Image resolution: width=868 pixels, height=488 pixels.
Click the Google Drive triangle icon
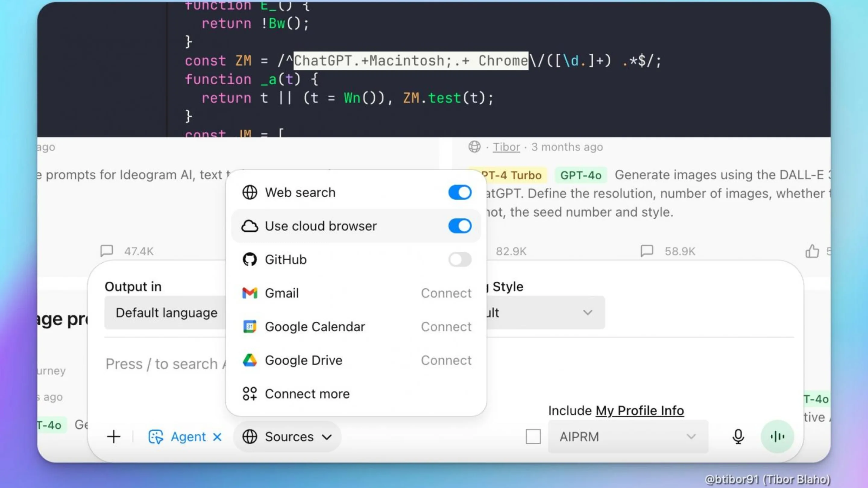point(250,360)
